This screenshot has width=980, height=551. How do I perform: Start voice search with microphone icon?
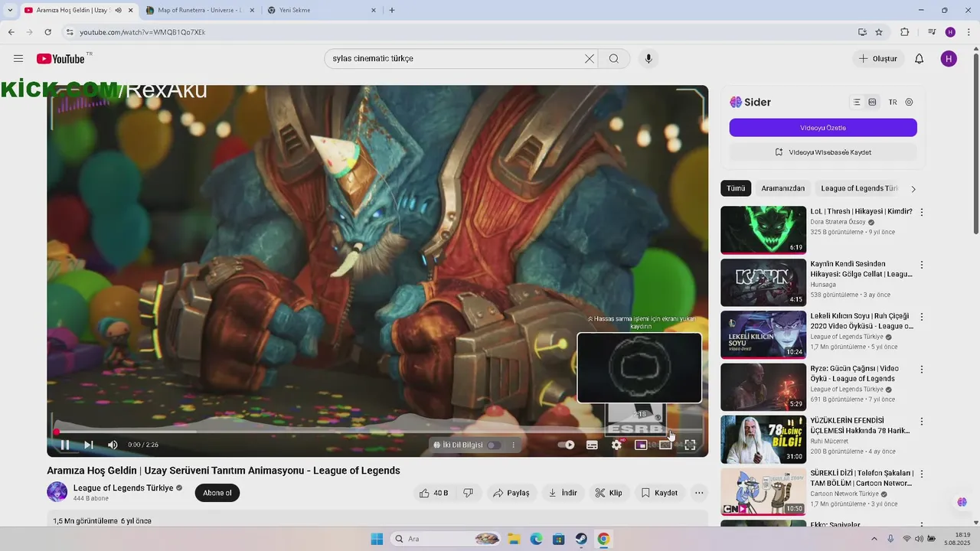pos(648,59)
